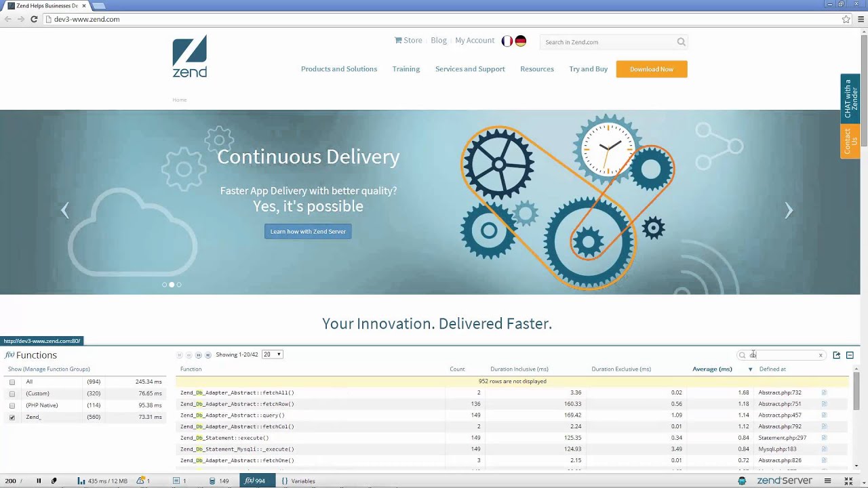This screenshot has width=868, height=488.
Task: Reload the page with the browser refresh icon
Action: (x=34, y=19)
